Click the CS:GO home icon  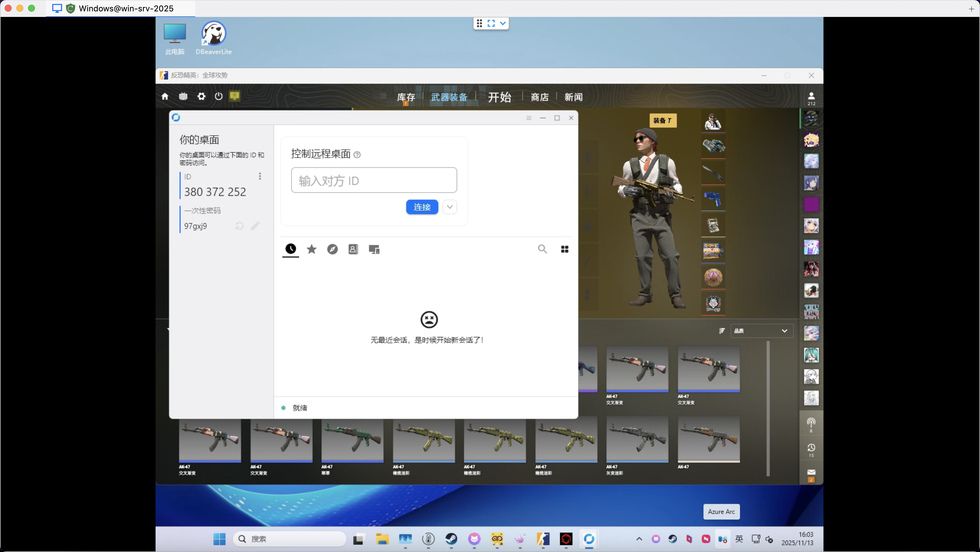click(165, 96)
